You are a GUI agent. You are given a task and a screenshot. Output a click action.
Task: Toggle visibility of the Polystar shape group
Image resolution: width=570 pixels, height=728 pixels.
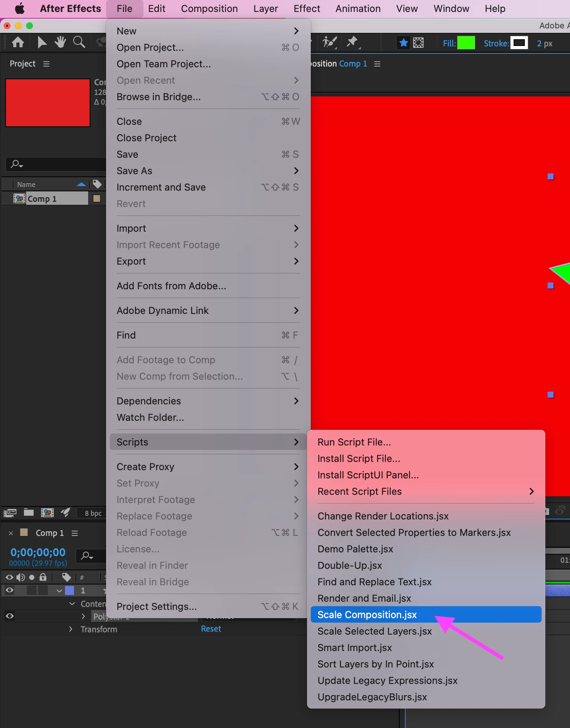coord(10,616)
